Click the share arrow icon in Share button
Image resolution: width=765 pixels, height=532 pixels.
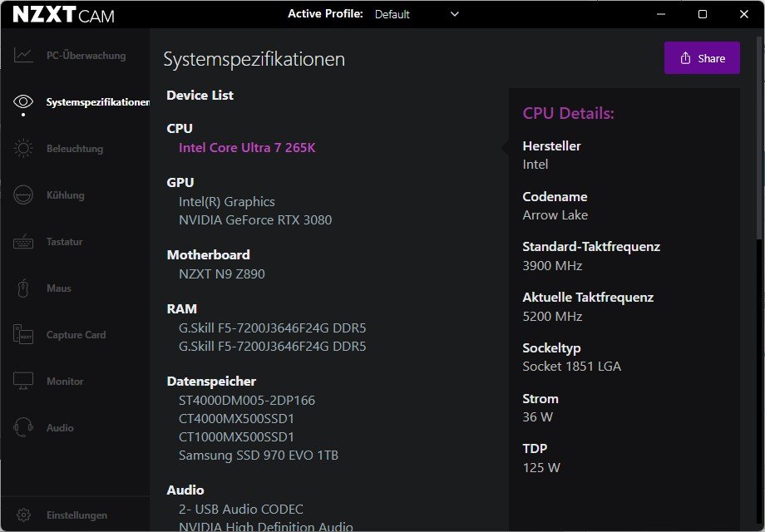(x=685, y=58)
